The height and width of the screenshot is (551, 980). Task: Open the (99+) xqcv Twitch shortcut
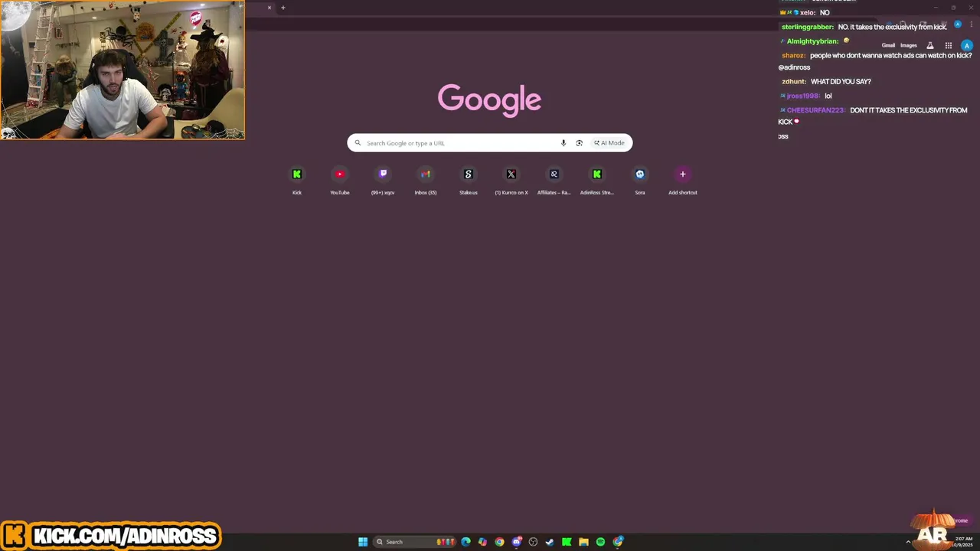[x=383, y=181]
